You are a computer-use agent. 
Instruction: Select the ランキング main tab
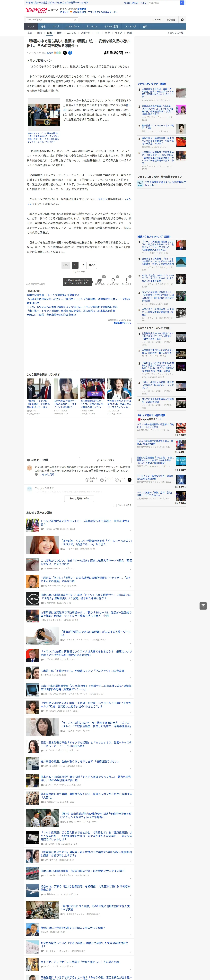click(x=130, y=27)
